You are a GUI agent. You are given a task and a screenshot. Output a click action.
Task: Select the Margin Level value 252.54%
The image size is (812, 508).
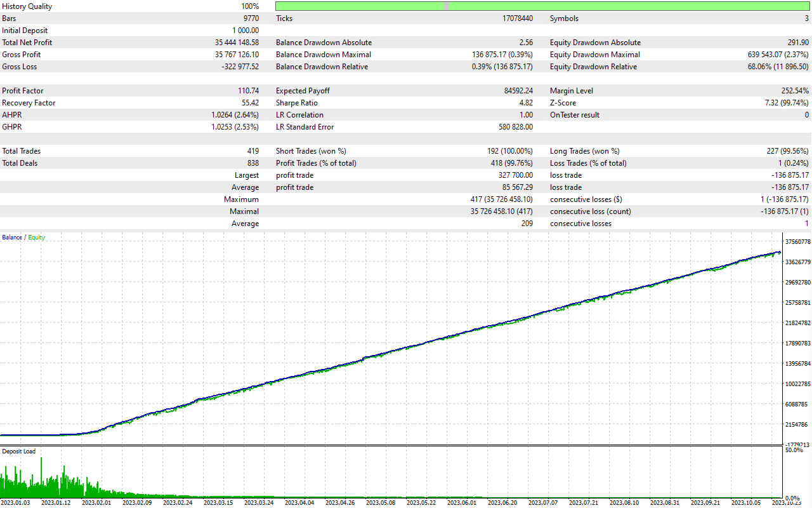coord(796,91)
